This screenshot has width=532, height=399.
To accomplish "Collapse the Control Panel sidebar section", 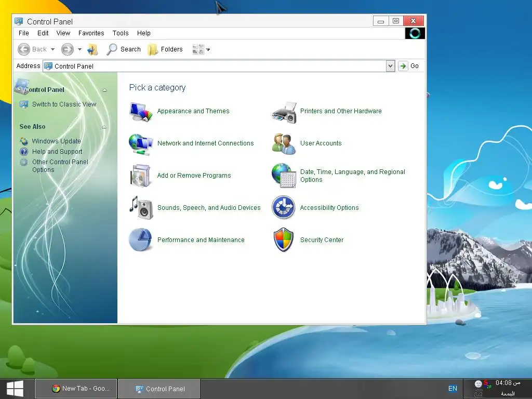I will pyautogui.click(x=104, y=90).
